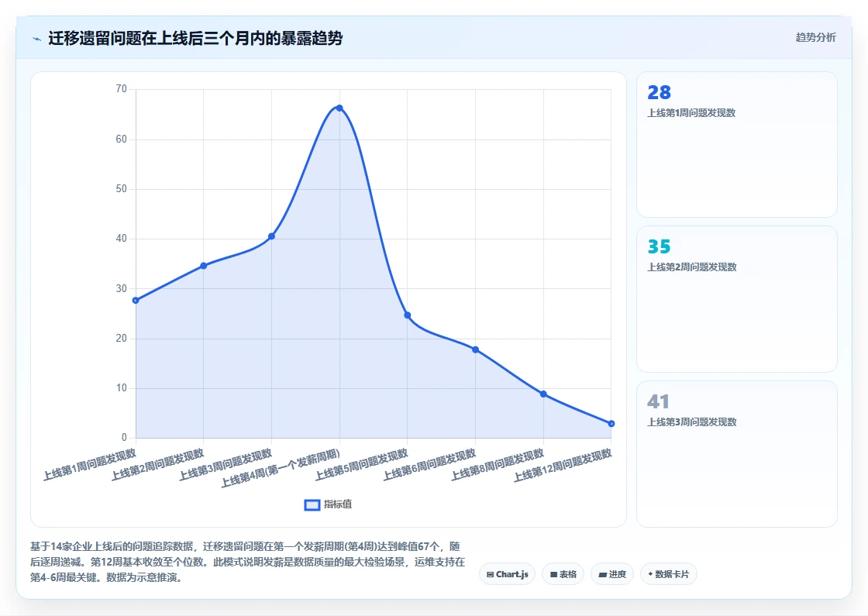Click the week 2 data point on chart
The image size is (868, 616).
tap(204, 266)
